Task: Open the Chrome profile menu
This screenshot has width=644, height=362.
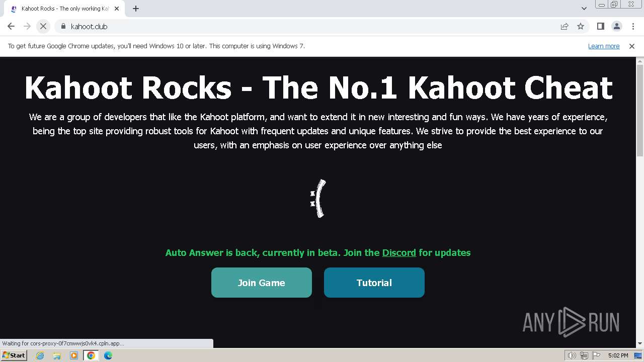Action: click(x=616, y=26)
